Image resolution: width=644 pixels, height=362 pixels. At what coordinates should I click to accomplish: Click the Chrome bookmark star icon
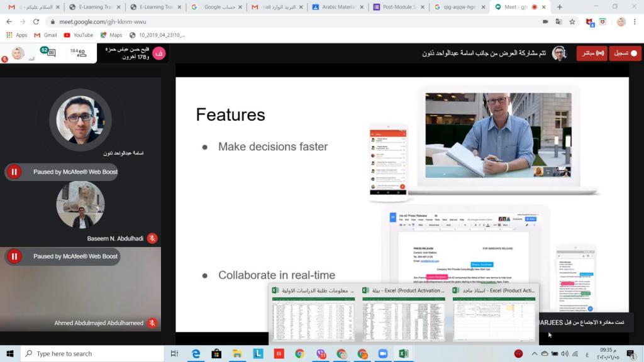tap(572, 21)
